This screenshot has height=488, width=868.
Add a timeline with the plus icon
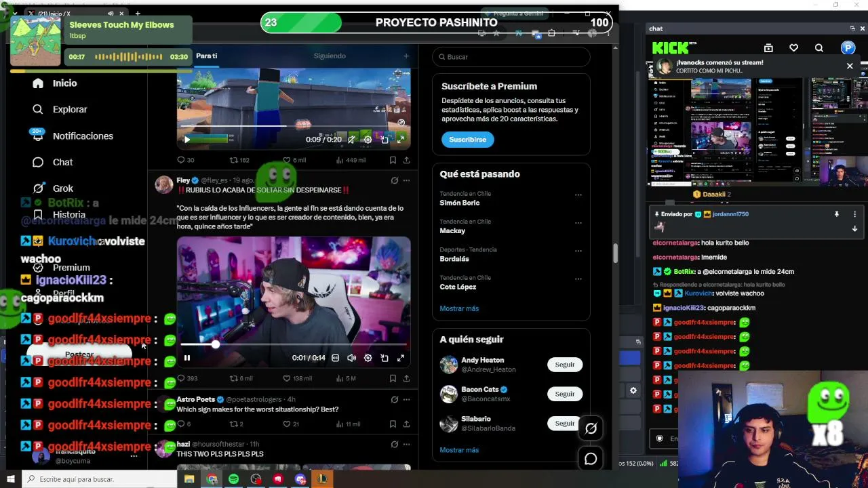(x=406, y=56)
